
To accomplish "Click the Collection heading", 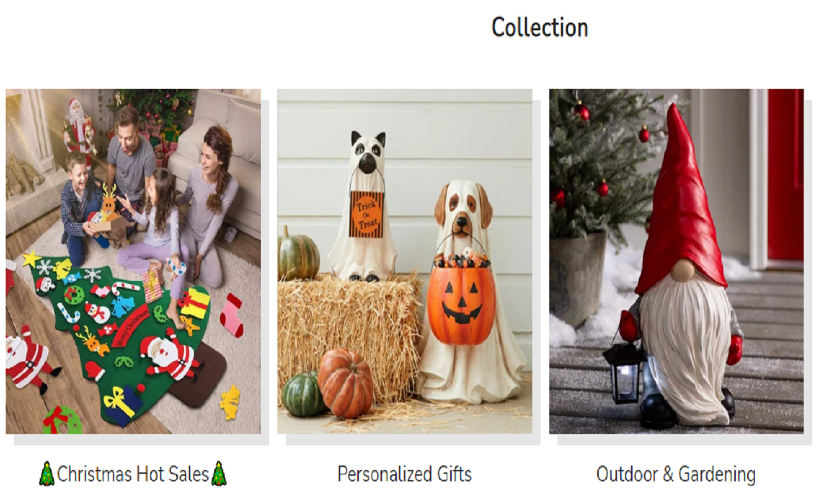I will pyautogui.click(x=540, y=28).
